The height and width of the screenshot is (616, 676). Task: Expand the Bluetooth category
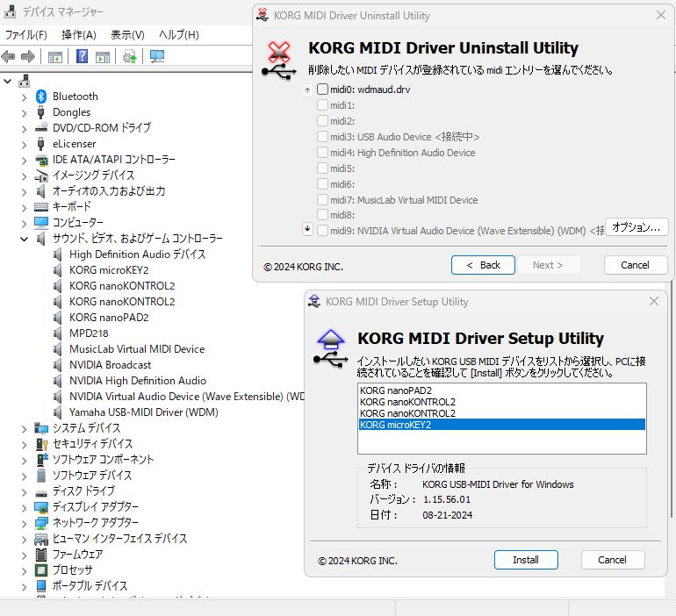pyautogui.click(x=25, y=97)
